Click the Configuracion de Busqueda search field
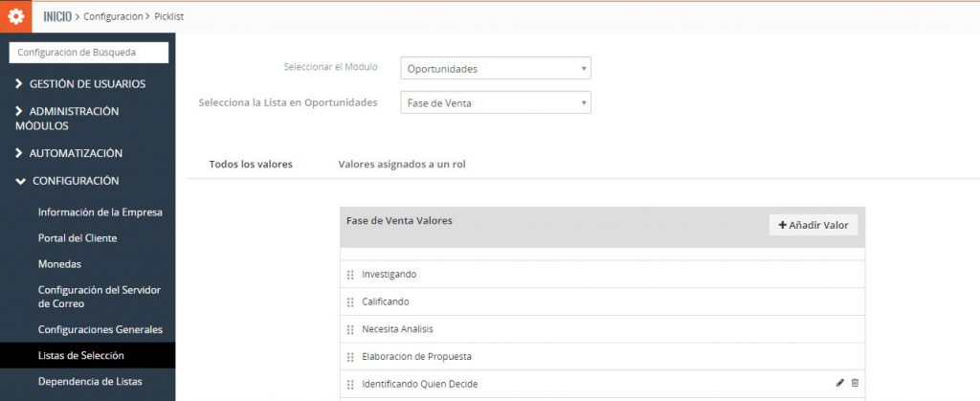 pos(88,52)
